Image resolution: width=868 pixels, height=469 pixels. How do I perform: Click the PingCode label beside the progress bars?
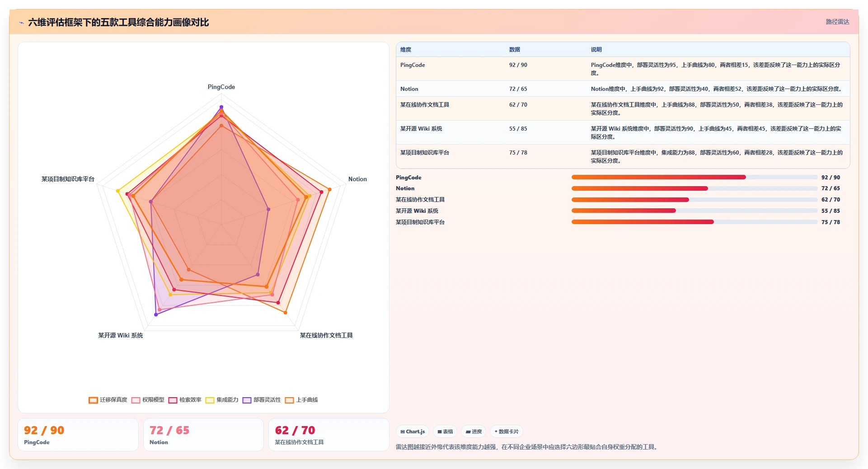pos(408,178)
